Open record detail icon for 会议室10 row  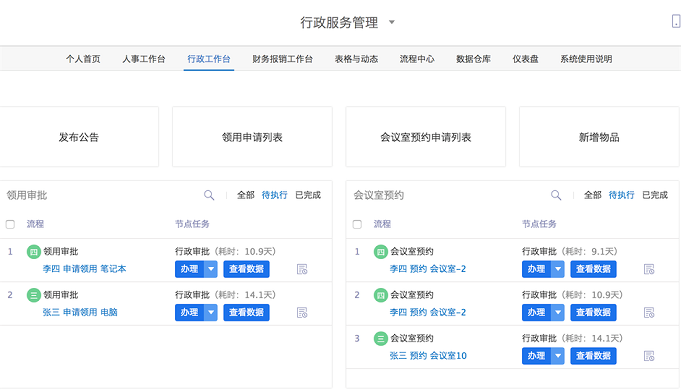pos(649,356)
